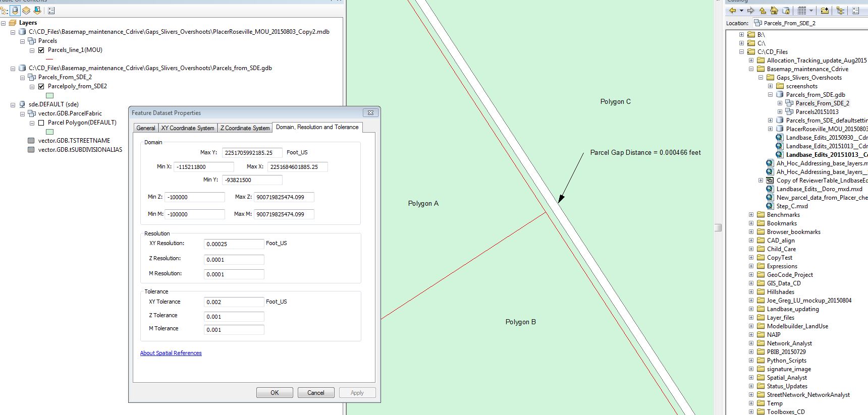Click Apply button in properties dialog

[357, 393]
